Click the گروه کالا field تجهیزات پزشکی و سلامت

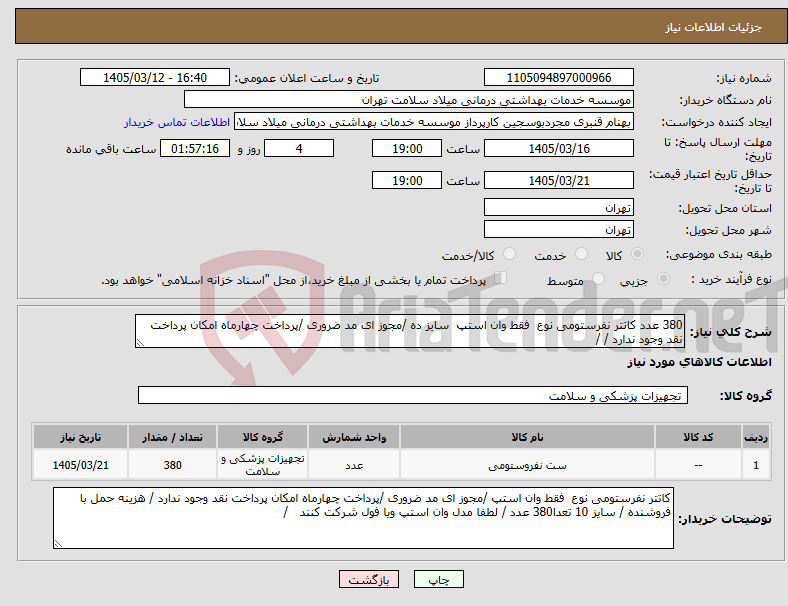click(x=413, y=395)
